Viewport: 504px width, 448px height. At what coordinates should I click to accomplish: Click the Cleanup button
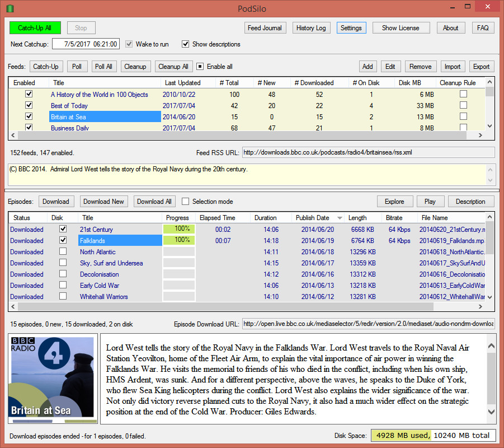135,67
